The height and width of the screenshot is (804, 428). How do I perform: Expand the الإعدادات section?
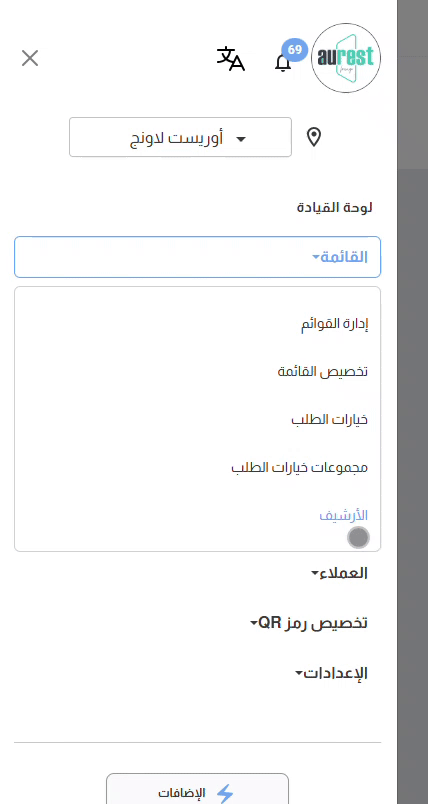pyautogui.click(x=332, y=673)
